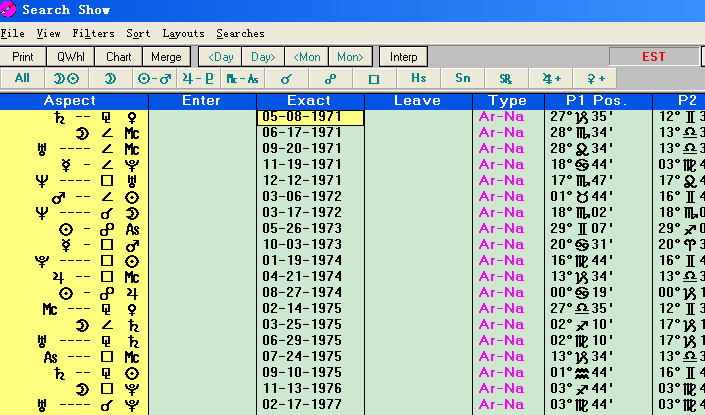Expand the Layouts menu
Viewport: 705px width, 415px height.
pyautogui.click(x=183, y=33)
